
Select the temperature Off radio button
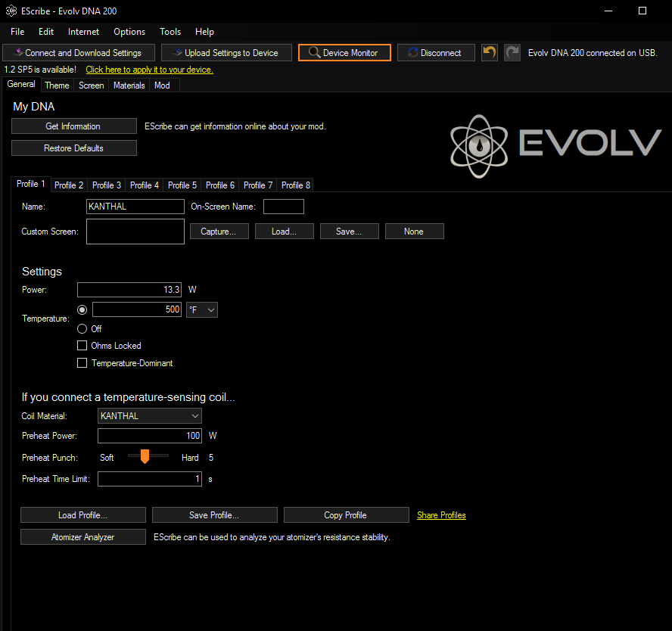pos(82,329)
